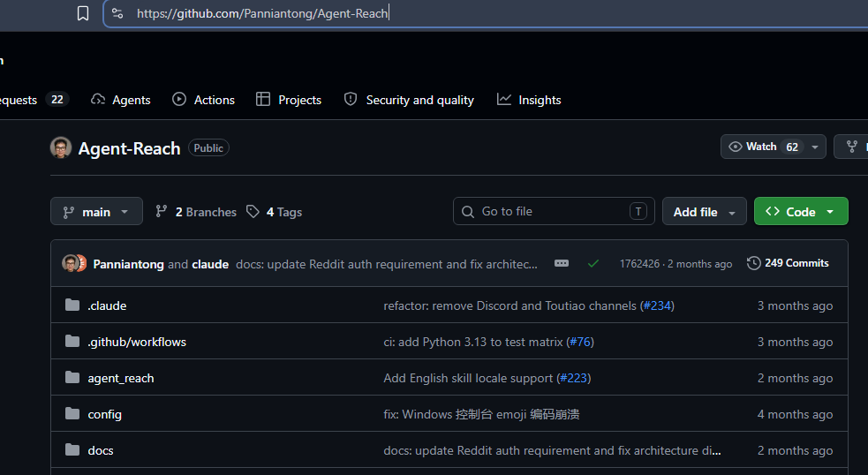Open the Pull requests tab showing 22

coord(34,100)
